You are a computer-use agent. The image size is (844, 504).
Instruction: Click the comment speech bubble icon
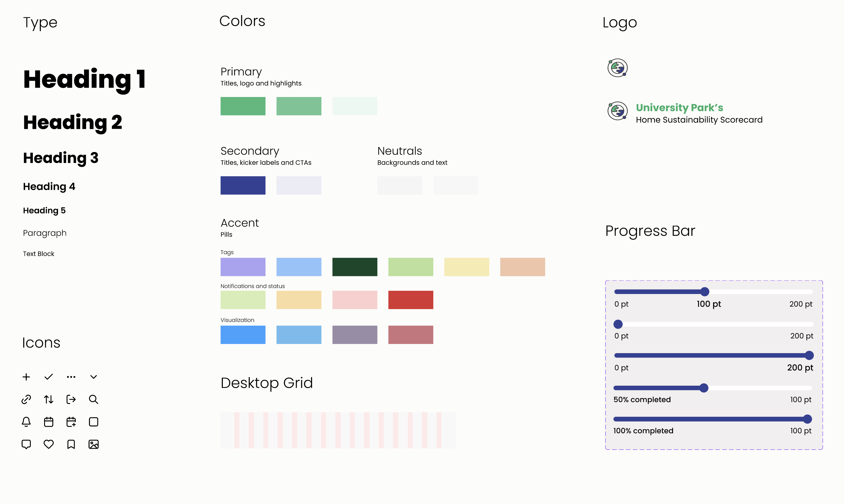point(26,444)
